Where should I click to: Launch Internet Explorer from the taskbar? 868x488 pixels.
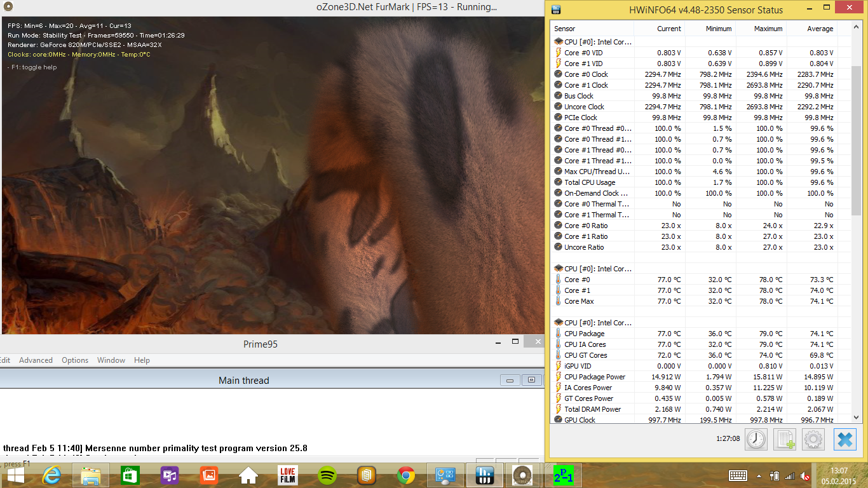click(x=52, y=475)
